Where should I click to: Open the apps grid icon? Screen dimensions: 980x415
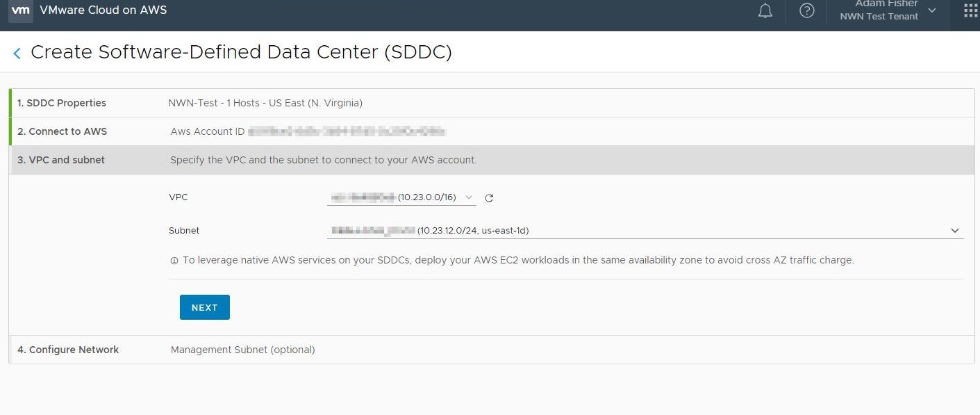[970, 10]
